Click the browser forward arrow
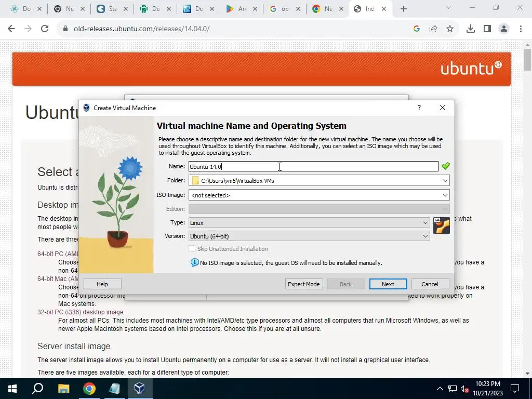 click(x=28, y=29)
